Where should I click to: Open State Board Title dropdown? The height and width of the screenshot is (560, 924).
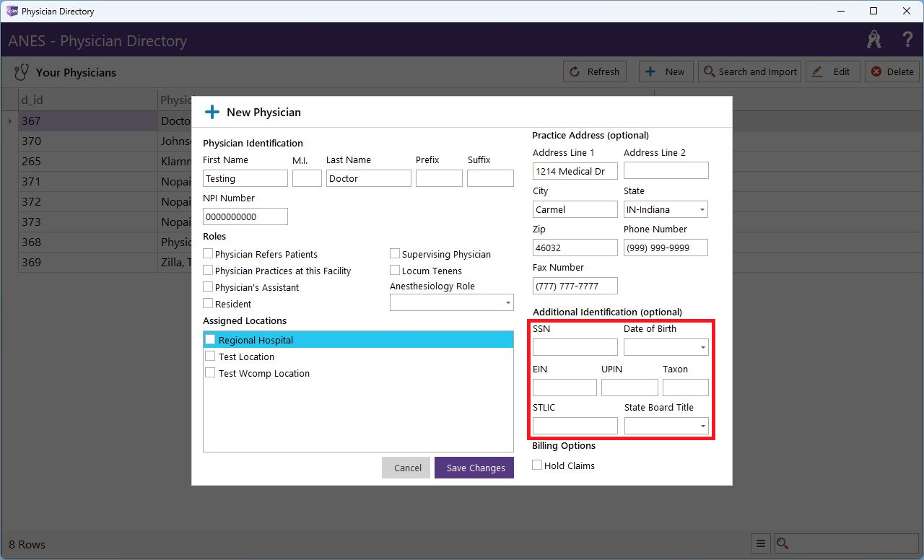click(666, 426)
